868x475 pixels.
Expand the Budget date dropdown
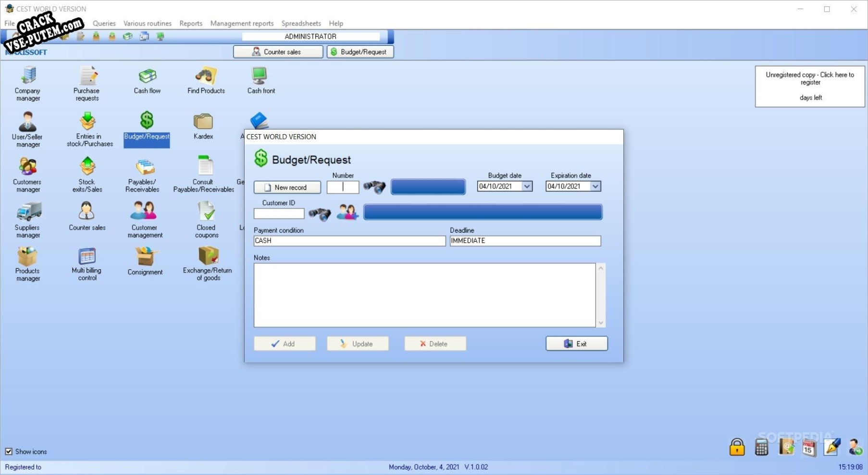527,187
